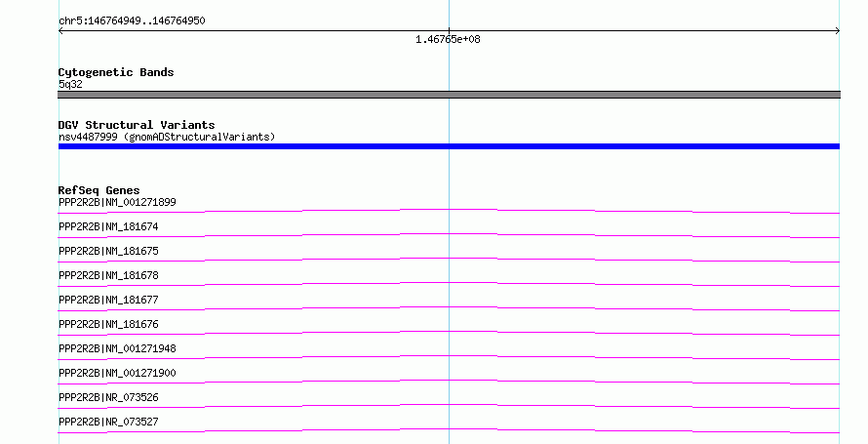This screenshot has height=444, width=868.
Task: Open the PPP2R2B|NM_181676 transcript
Action: click(108, 324)
